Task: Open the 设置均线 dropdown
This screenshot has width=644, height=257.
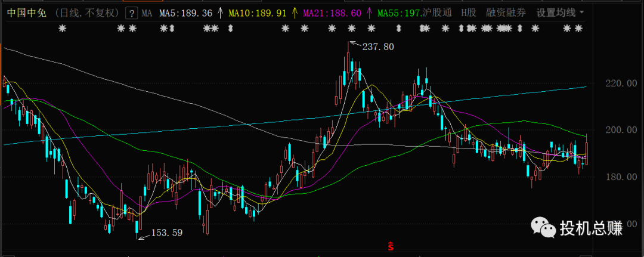Action: pyautogui.click(x=560, y=12)
